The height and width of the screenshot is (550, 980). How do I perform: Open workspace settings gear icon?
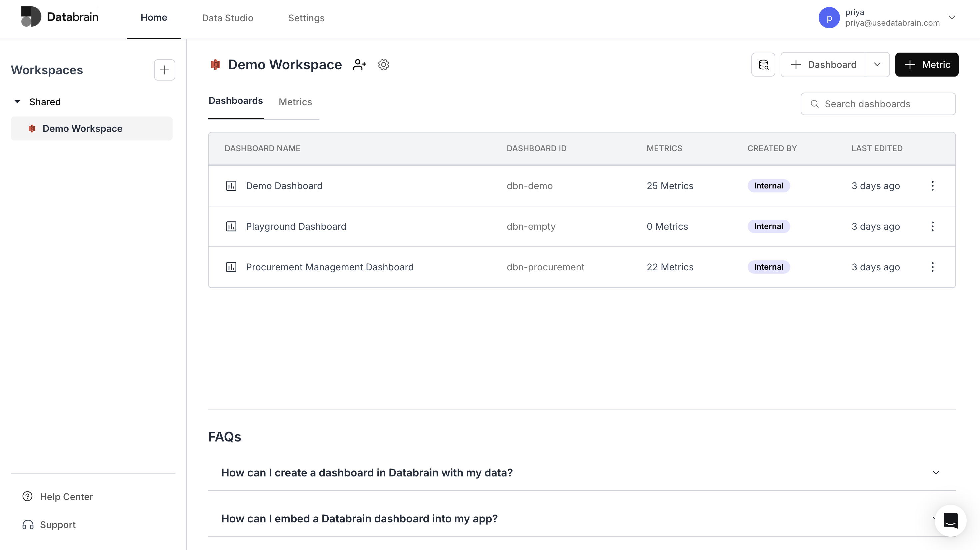tap(383, 65)
